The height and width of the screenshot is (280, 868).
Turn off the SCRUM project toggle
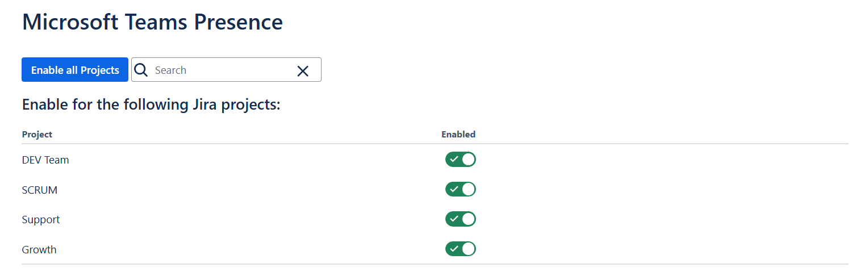[x=461, y=189]
